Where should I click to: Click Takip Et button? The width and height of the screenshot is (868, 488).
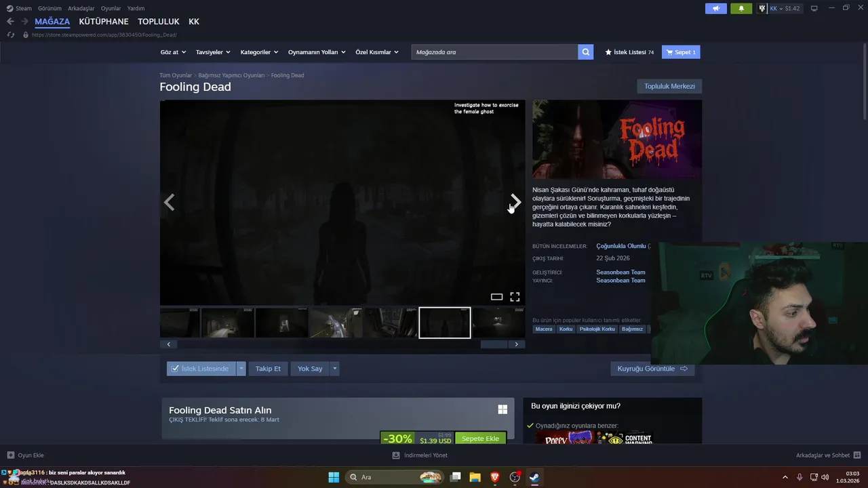[268, 369]
